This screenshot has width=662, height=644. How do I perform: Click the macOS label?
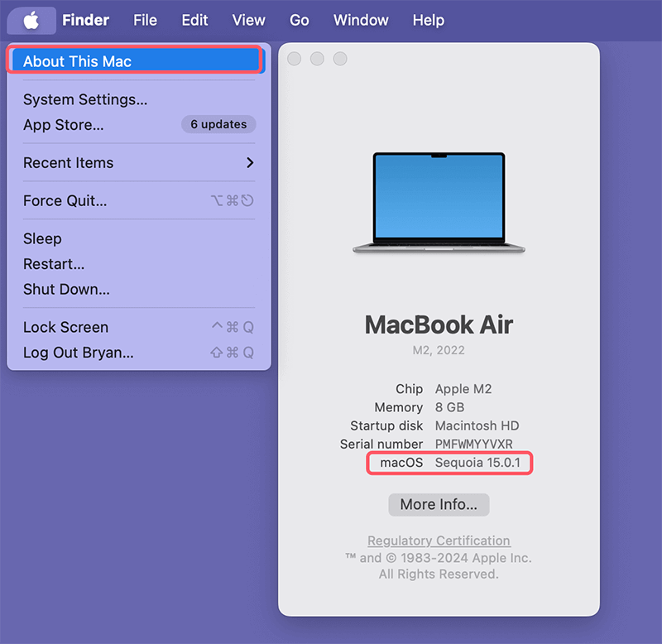[x=401, y=463]
